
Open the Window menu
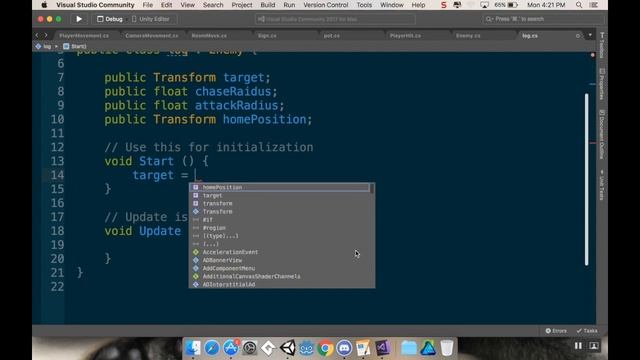[x=391, y=5]
